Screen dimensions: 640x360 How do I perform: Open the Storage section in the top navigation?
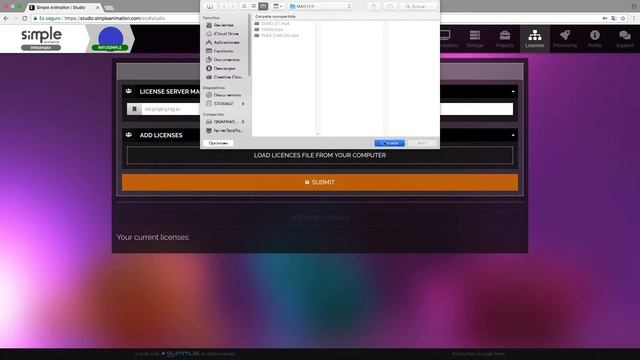click(475, 39)
